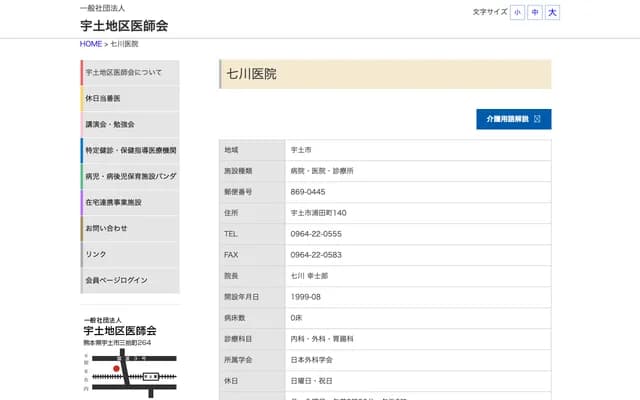Click the TEL number 0964-22-0555
The image size is (640, 400).
click(316, 233)
